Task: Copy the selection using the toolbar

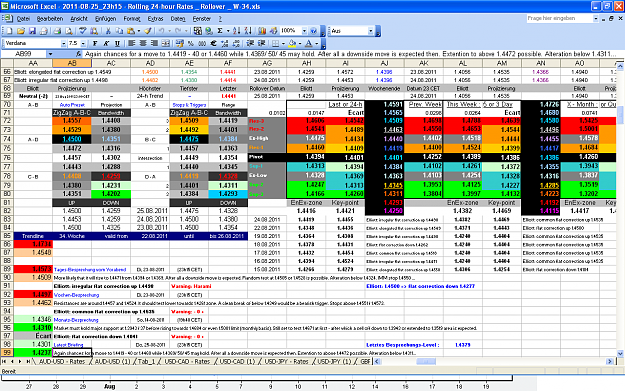Action: click(x=119, y=31)
